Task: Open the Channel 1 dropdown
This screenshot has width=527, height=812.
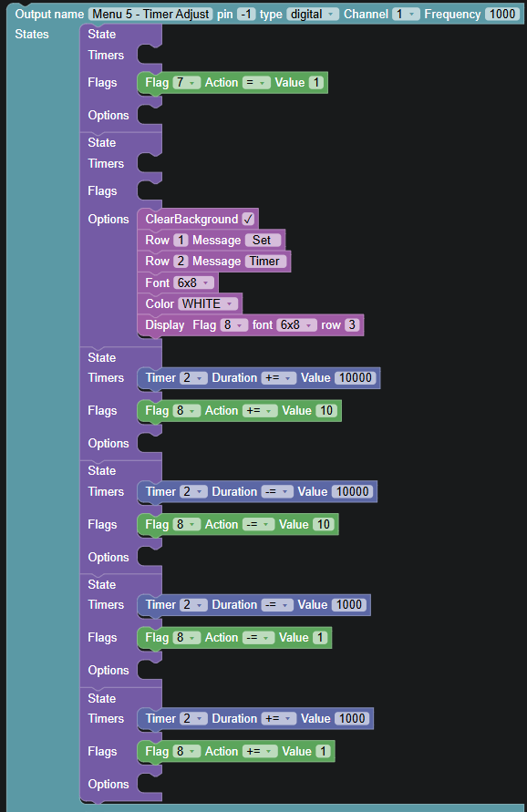Action: [406, 14]
